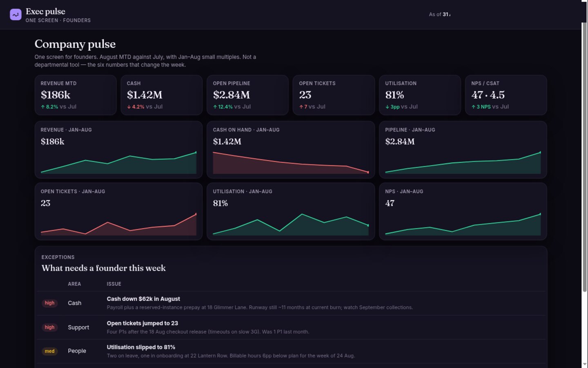Image resolution: width=588 pixels, height=368 pixels.
Task: Click the '7 vs Jul' tickets change
Action: tap(312, 107)
